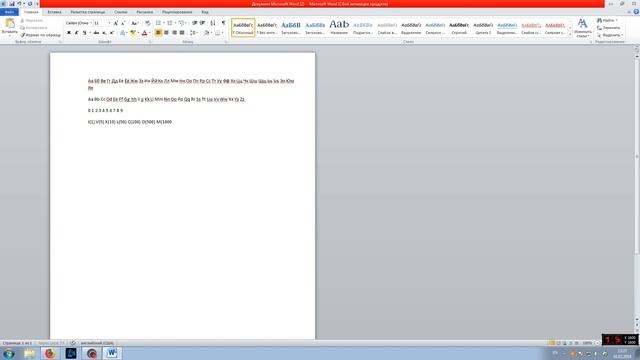The height and width of the screenshot is (360, 640).
Task: Click the Paste (Вставить) clipboard icon
Action: [9, 23]
